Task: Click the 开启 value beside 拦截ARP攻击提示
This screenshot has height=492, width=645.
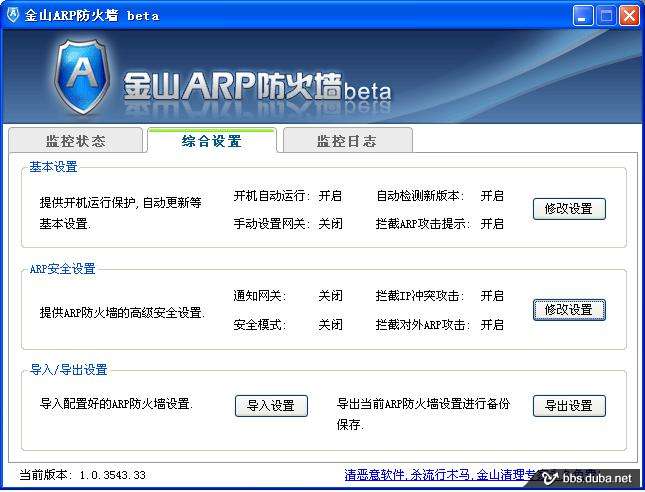Action: pos(492,223)
